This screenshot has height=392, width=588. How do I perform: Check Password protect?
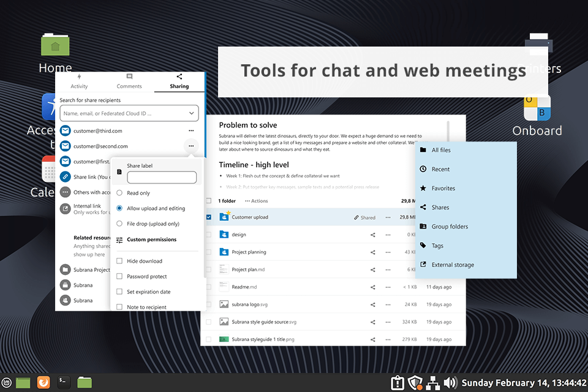119,276
